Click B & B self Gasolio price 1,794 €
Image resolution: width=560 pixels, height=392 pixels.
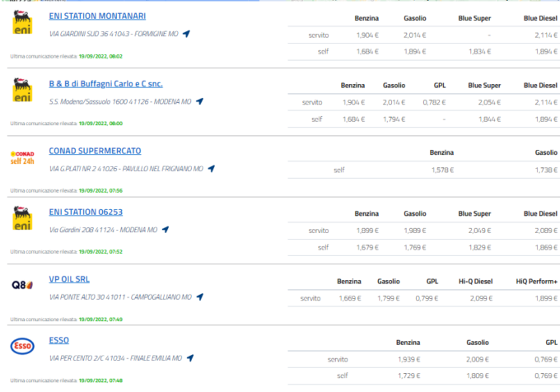(x=394, y=119)
